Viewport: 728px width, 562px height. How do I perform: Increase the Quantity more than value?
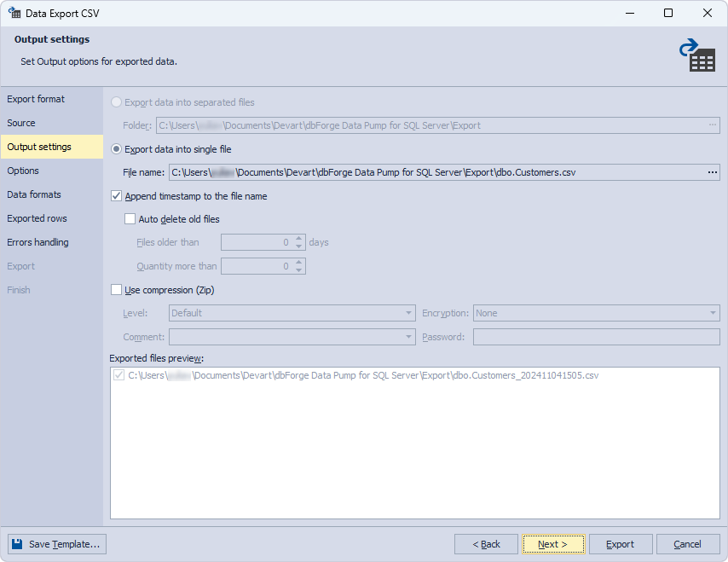point(299,263)
